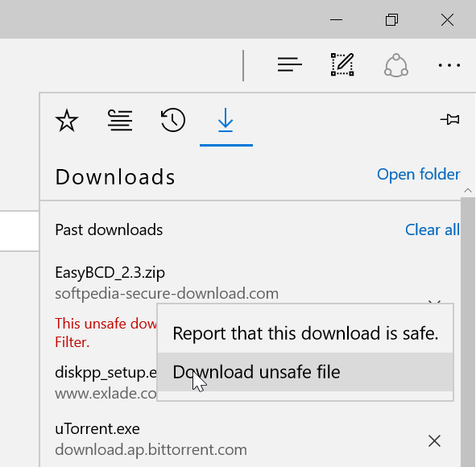Close the Edge window
This screenshot has width=476, height=467.
(x=447, y=20)
